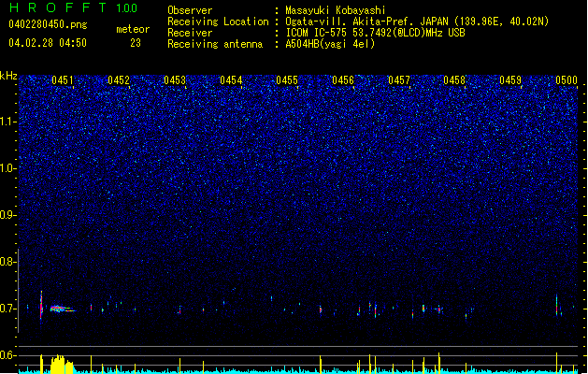Viewport: 588px width, 374px height.
Task: Click the 0454 time marker
Action: tap(231, 80)
